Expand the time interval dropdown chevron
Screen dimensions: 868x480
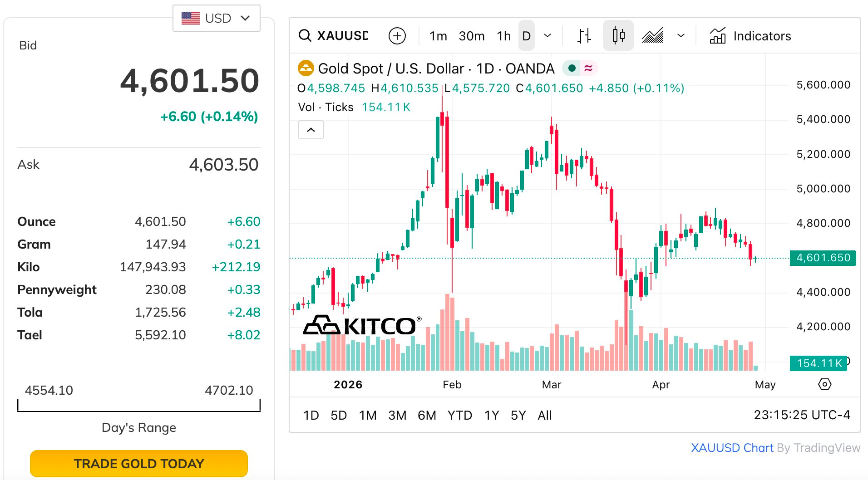(x=547, y=36)
